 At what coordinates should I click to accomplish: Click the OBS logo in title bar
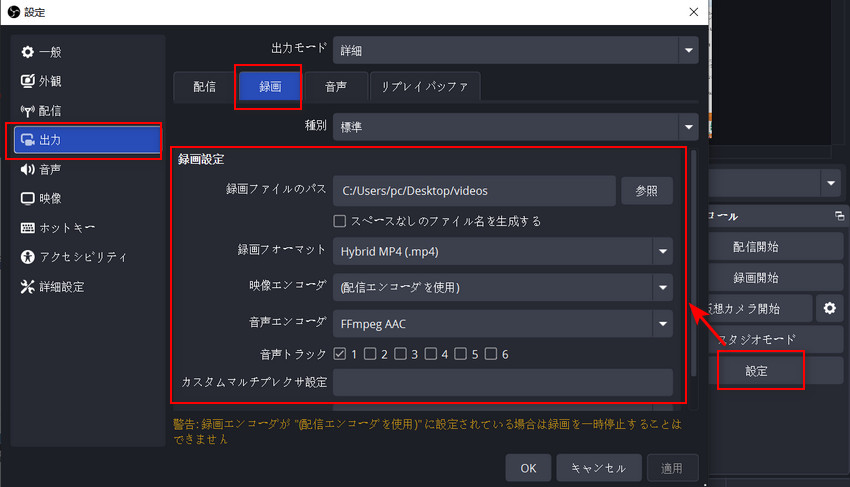click(14, 12)
